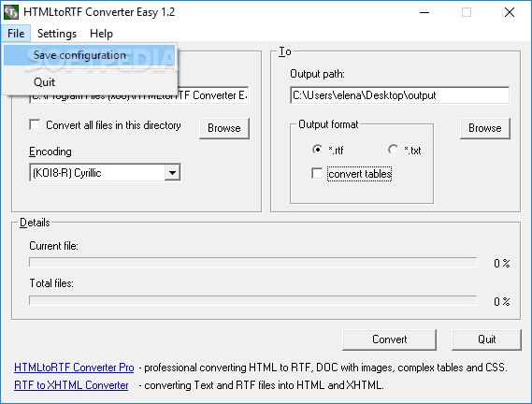Choose Quit from the File menu

tap(90, 82)
